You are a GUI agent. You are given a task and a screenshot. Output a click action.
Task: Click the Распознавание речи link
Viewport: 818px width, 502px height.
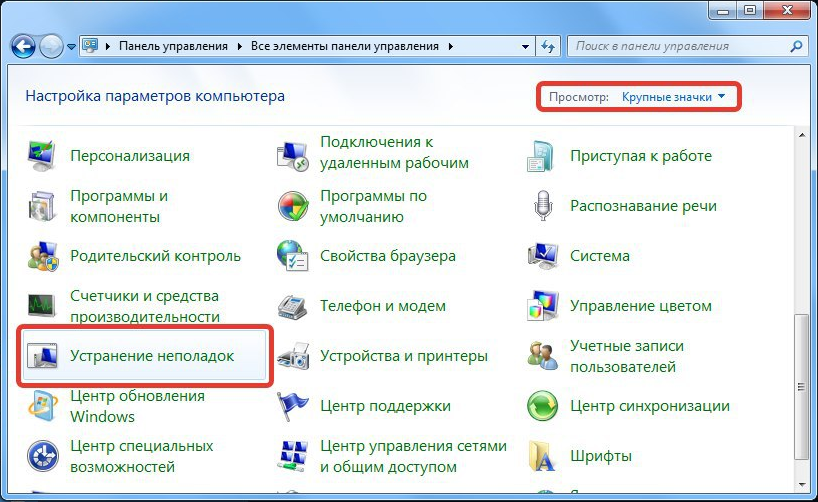[643, 206]
